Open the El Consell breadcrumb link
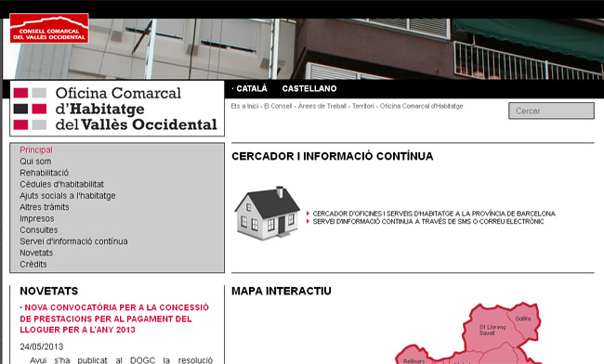 point(278,106)
